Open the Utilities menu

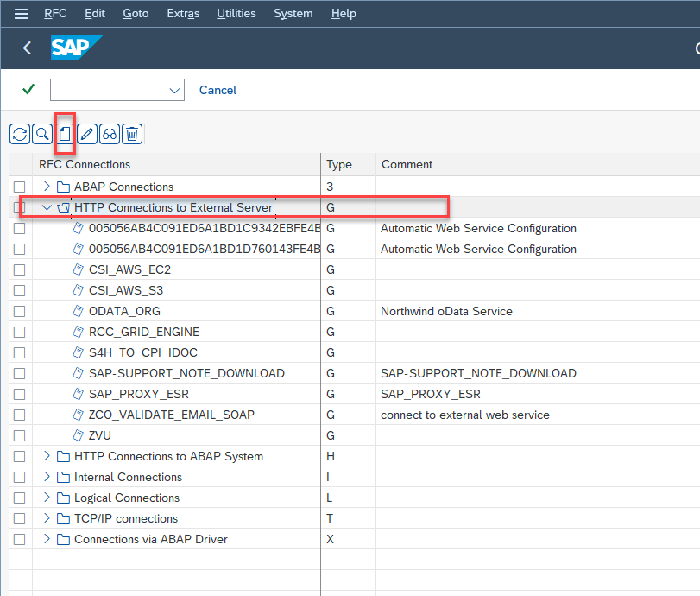click(x=236, y=13)
